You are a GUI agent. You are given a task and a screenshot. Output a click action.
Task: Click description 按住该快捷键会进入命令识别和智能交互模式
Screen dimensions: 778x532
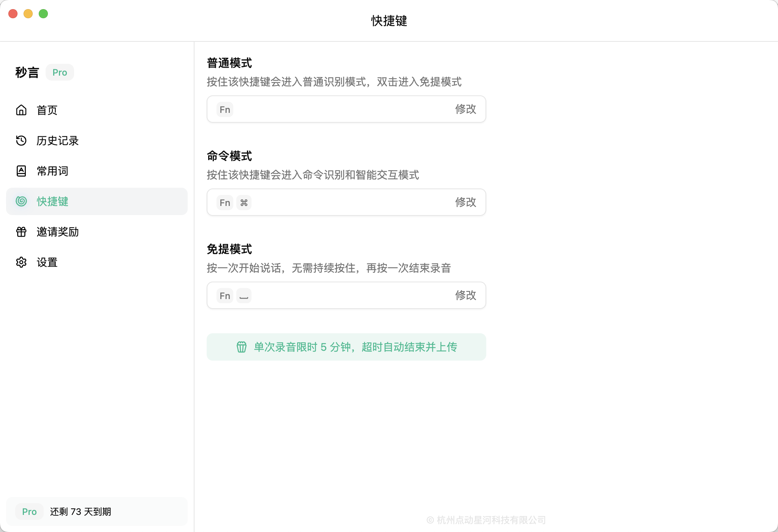[313, 175]
